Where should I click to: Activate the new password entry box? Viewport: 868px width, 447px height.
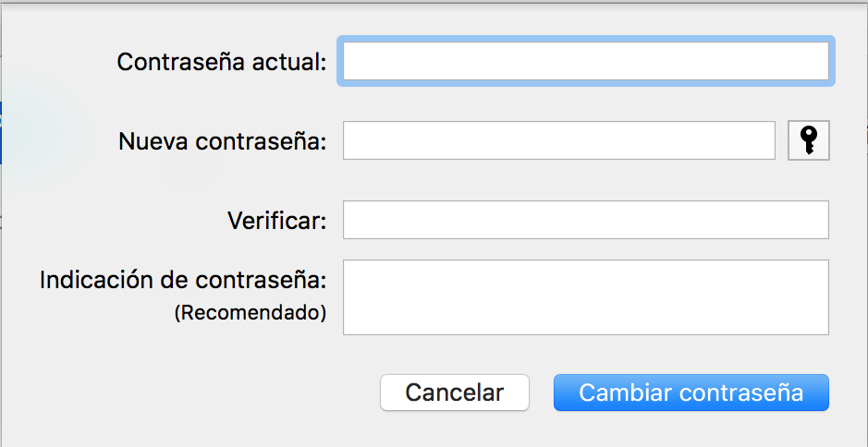coord(558,140)
